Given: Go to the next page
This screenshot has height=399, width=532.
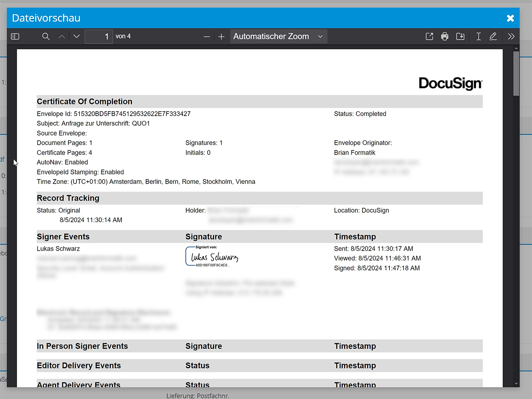Looking at the screenshot, I should pos(76,37).
